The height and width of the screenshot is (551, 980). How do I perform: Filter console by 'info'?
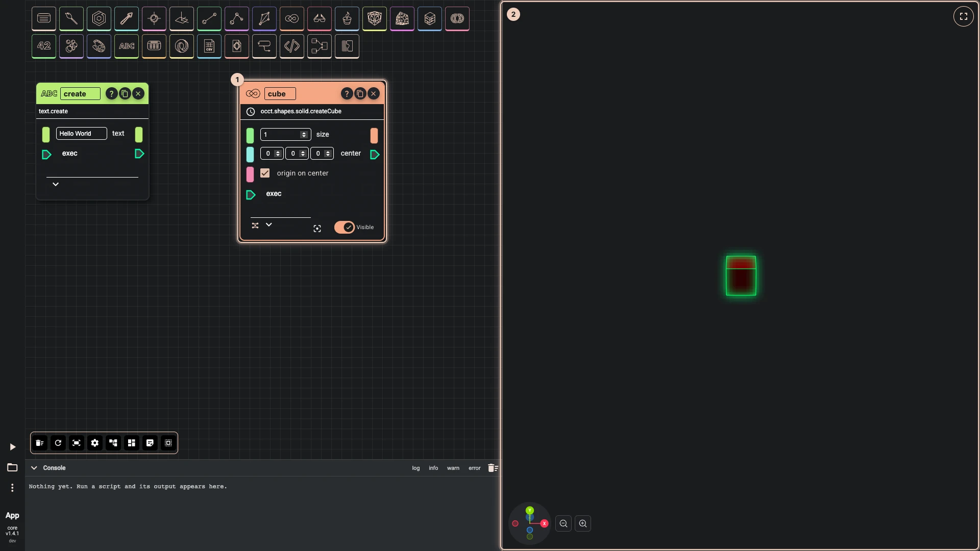point(433,468)
